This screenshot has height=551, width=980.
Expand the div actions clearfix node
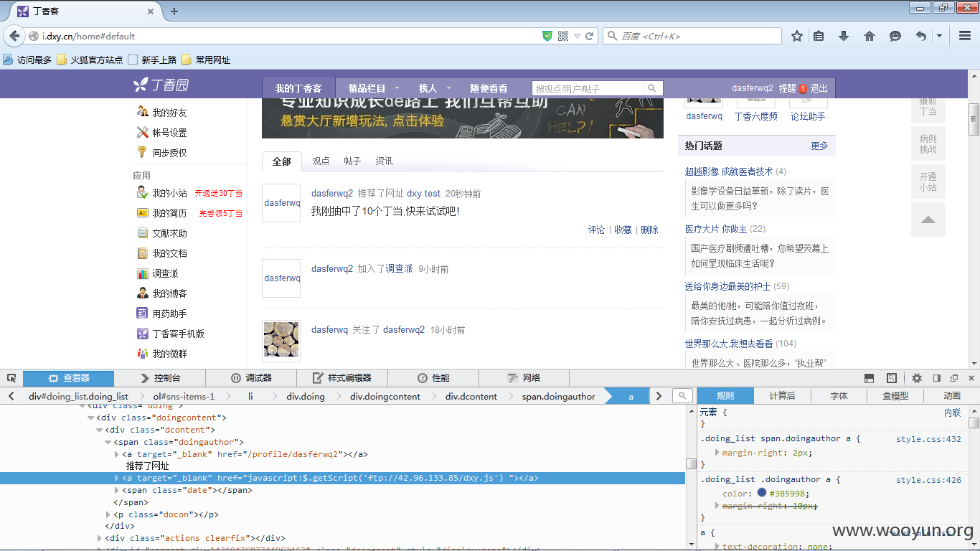point(100,538)
